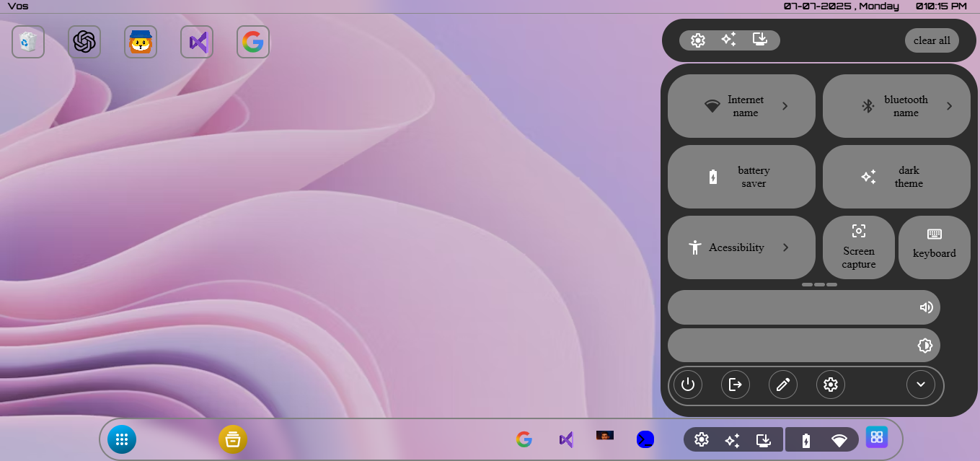This screenshot has width=980, height=461.
Task: Open Visual Studio from the taskbar
Action: 566,439
